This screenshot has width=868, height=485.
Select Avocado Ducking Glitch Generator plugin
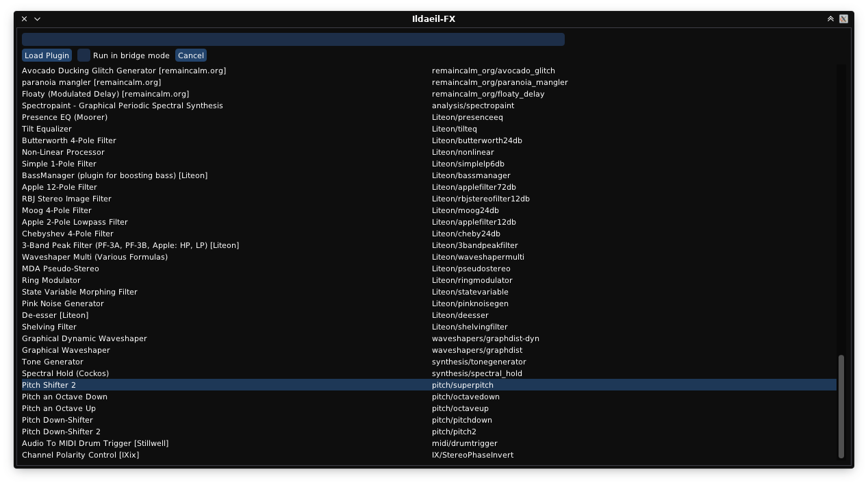coord(124,71)
